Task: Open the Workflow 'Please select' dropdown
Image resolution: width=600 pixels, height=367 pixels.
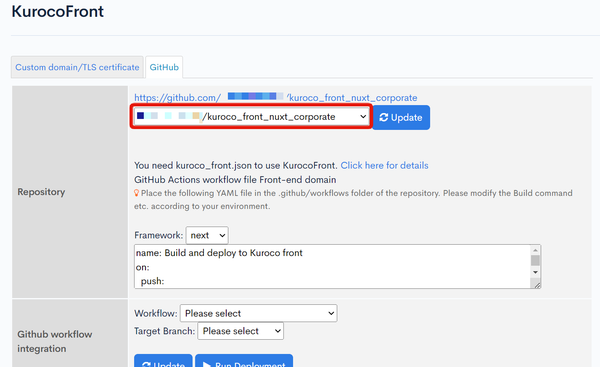Action: pyautogui.click(x=259, y=313)
